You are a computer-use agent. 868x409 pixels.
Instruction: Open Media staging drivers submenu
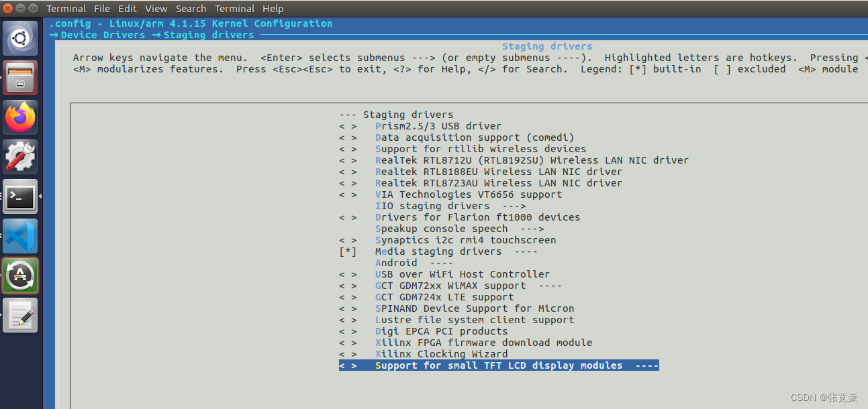point(438,251)
